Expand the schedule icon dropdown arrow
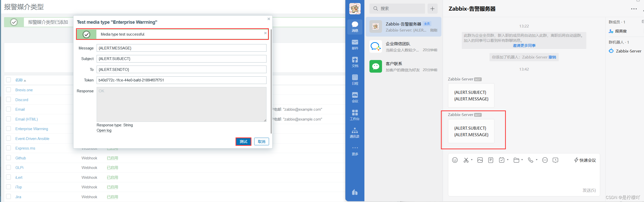 click(508, 160)
